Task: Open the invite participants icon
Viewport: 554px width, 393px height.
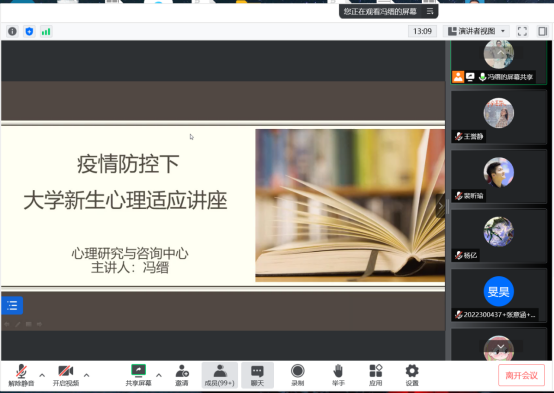Action: coord(182,375)
